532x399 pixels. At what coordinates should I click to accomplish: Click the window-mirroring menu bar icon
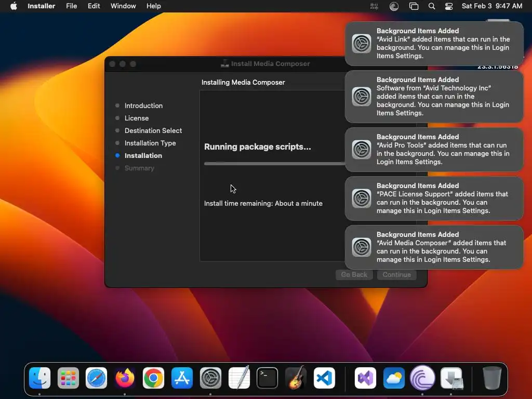414,6
